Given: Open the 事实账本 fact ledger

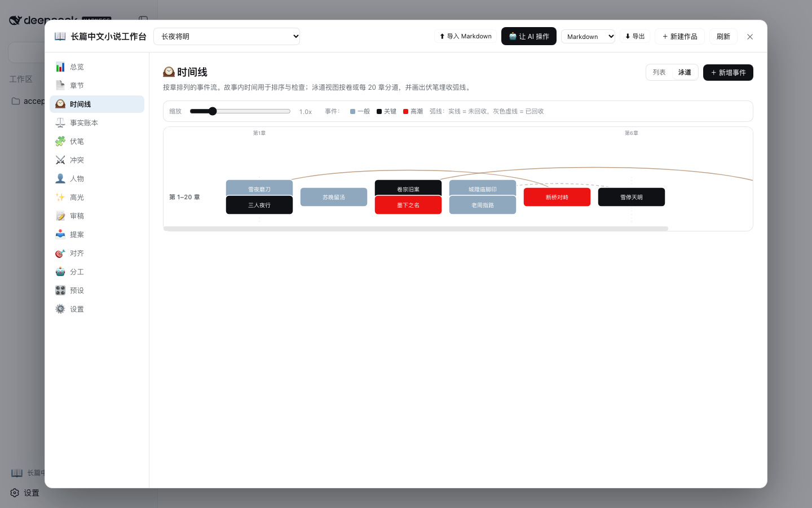Looking at the screenshot, I should point(97,122).
